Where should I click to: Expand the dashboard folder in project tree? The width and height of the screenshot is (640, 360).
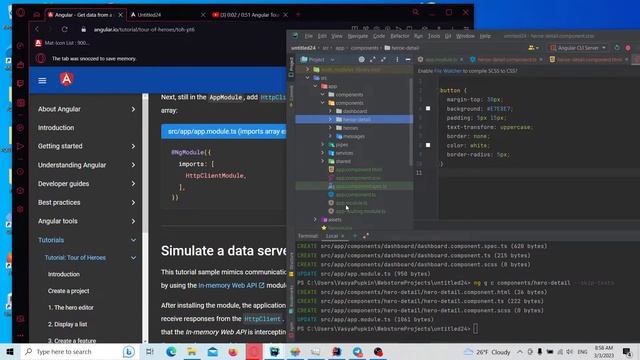pos(330,111)
